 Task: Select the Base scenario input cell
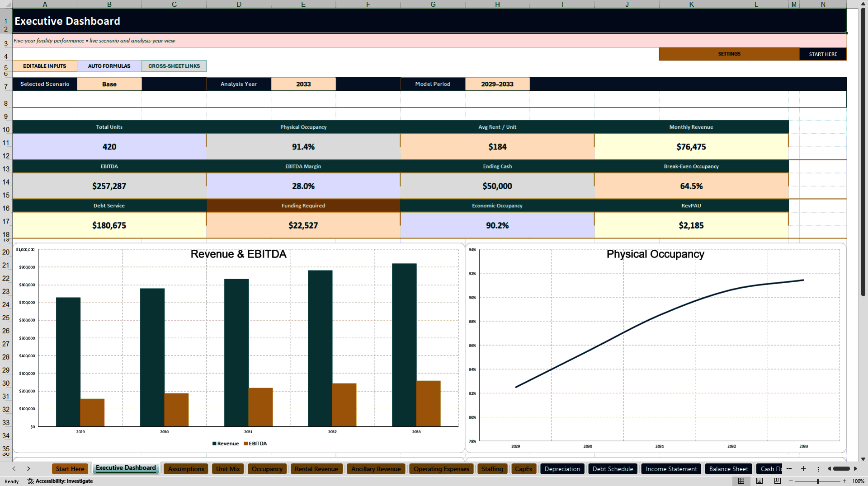[109, 84]
